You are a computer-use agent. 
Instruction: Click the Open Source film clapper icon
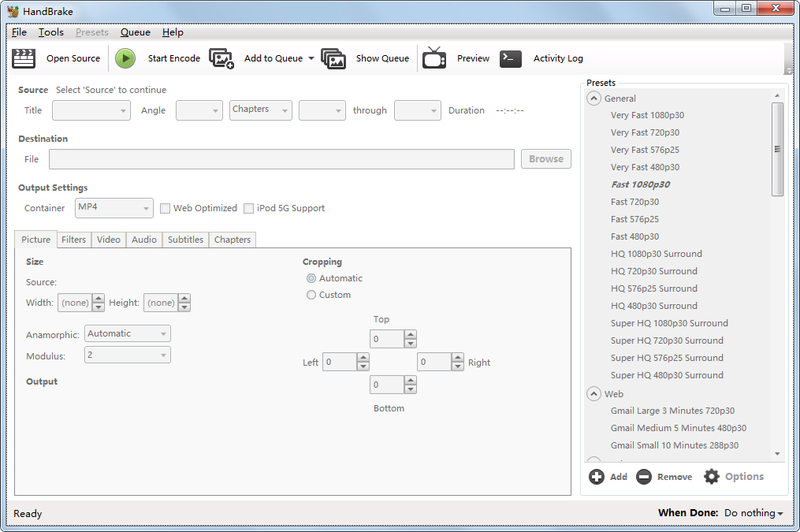click(x=24, y=58)
